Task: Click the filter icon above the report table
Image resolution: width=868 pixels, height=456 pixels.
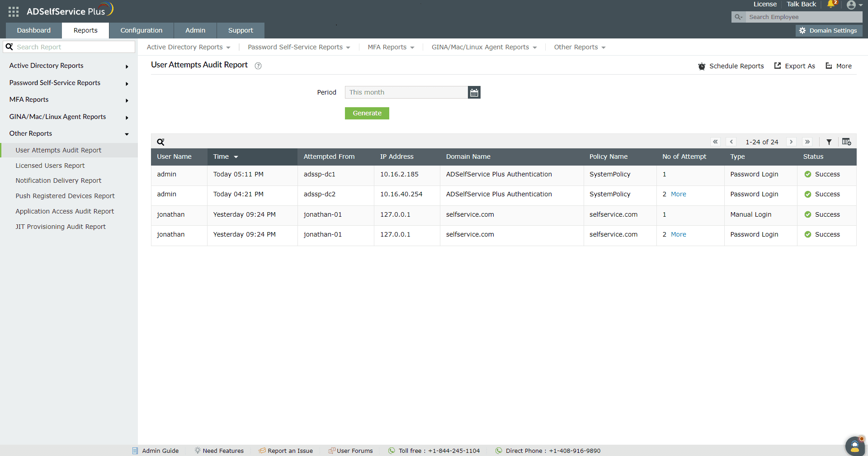Action: point(829,142)
